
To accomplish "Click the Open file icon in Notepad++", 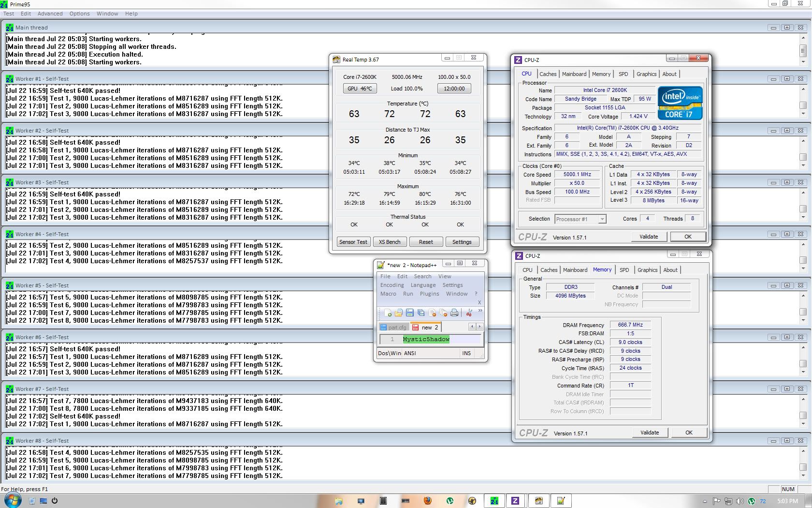I will (x=399, y=313).
